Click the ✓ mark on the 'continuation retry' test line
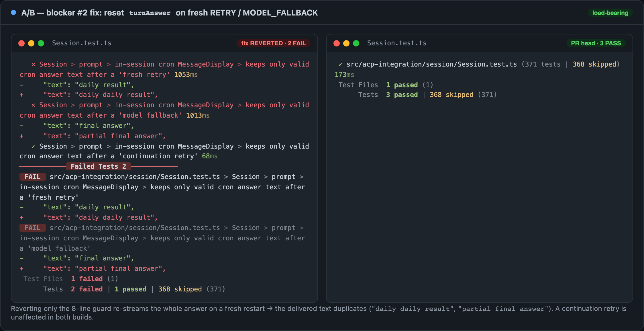Screen dimensions: 644x331 coord(33,147)
